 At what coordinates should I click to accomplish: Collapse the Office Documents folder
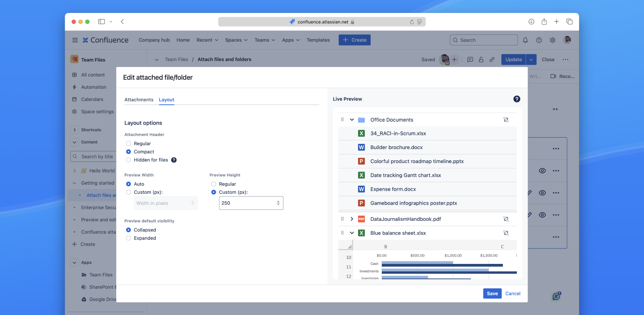[352, 120]
